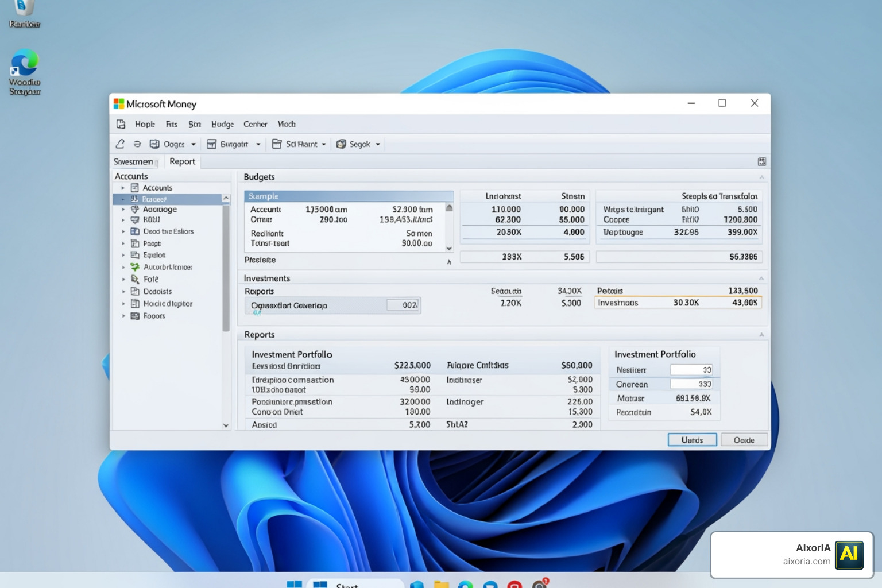
Task: Open the Fits menu
Action: (x=172, y=124)
